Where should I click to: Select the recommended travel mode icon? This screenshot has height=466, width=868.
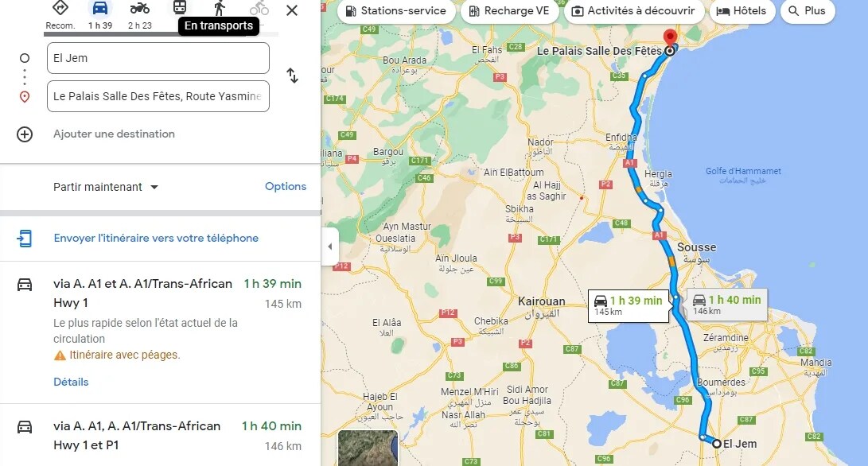tap(60, 8)
